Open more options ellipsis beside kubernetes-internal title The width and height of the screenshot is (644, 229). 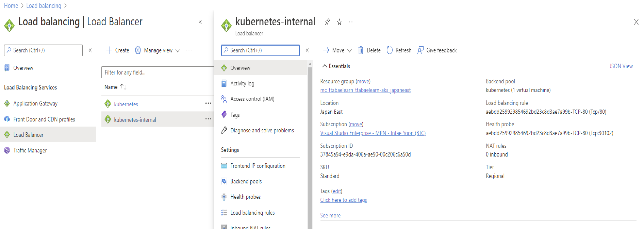pyautogui.click(x=351, y=22)
